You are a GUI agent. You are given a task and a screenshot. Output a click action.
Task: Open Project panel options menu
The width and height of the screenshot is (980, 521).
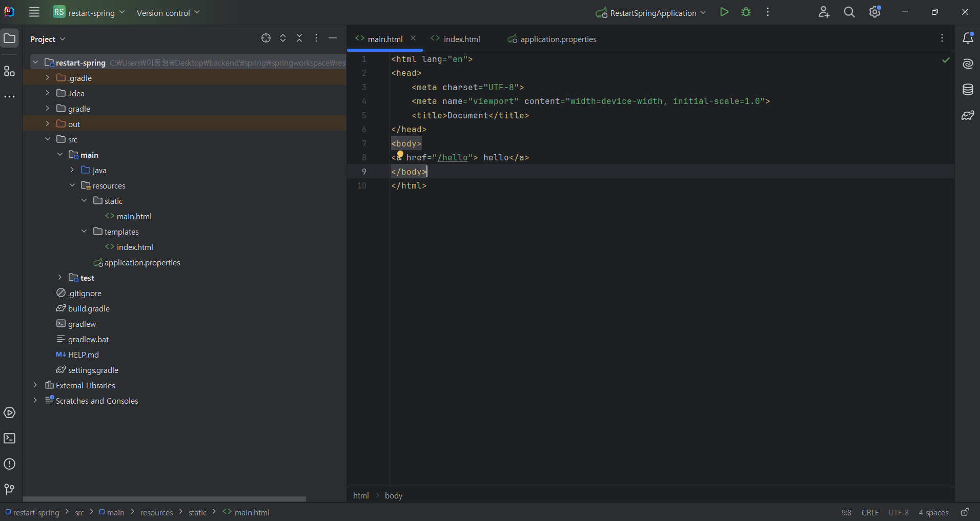coord(316,38)
